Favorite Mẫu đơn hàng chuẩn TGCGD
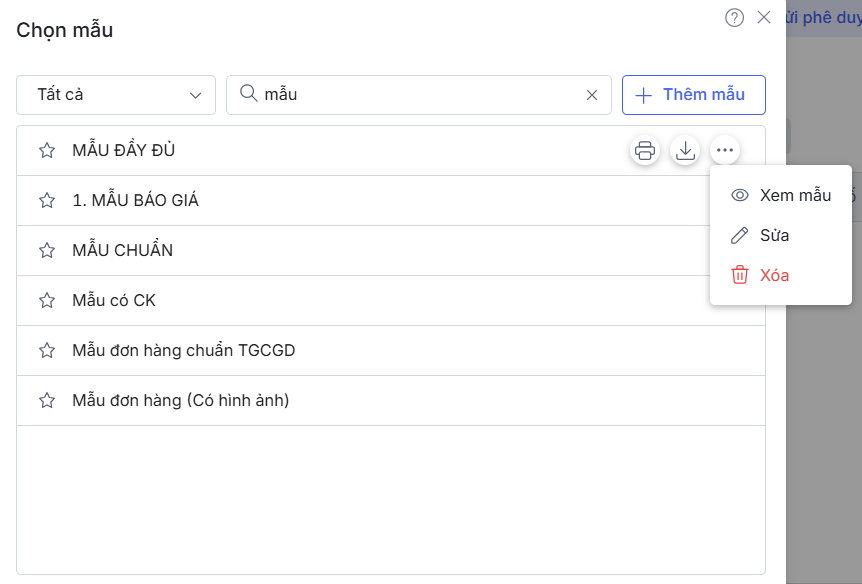 (x=47, y=351)
